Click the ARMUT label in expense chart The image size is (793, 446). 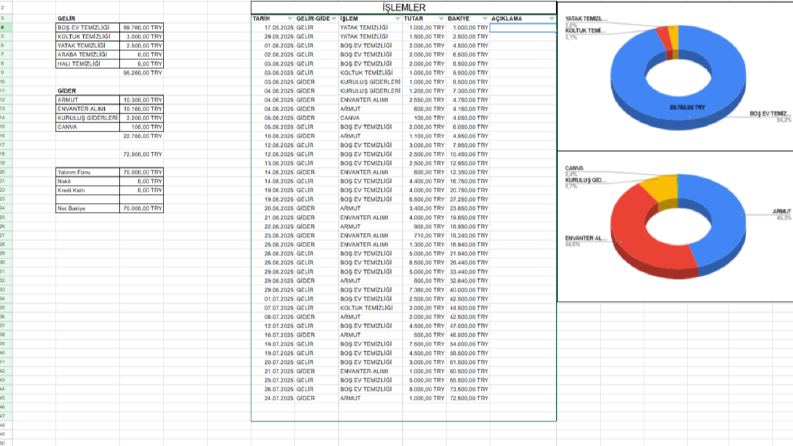click(x=781, y=211)
